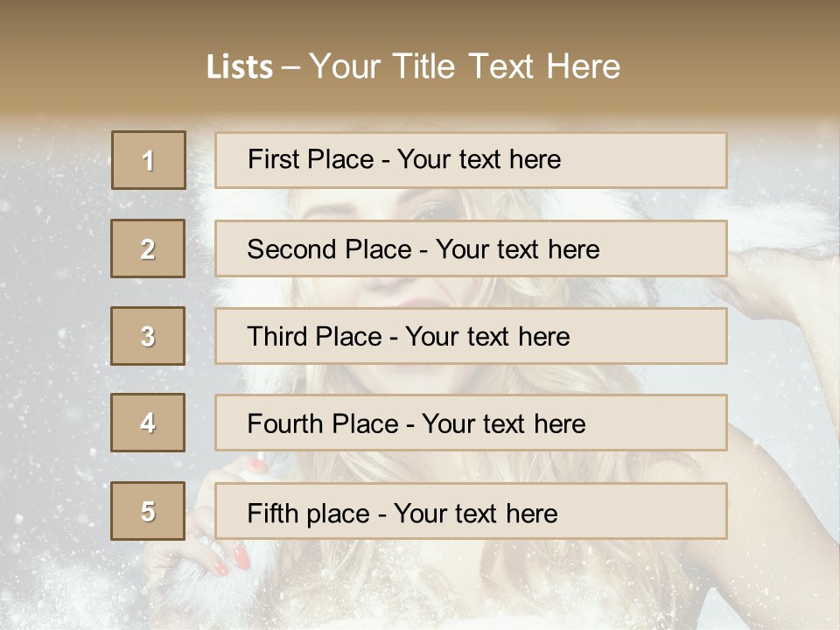Select the number 5 box
This screenshot has width=840, height=630.
(148, 511)
